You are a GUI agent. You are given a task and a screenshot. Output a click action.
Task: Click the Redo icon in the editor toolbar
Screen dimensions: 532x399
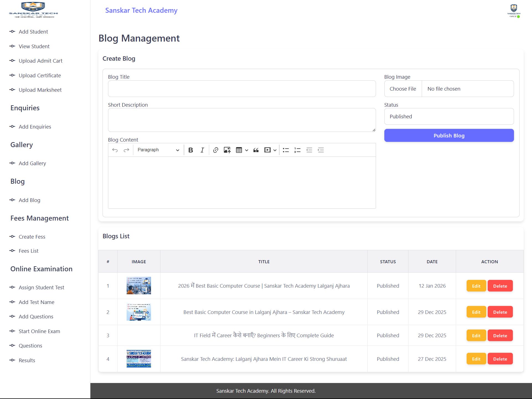[126, 150]
